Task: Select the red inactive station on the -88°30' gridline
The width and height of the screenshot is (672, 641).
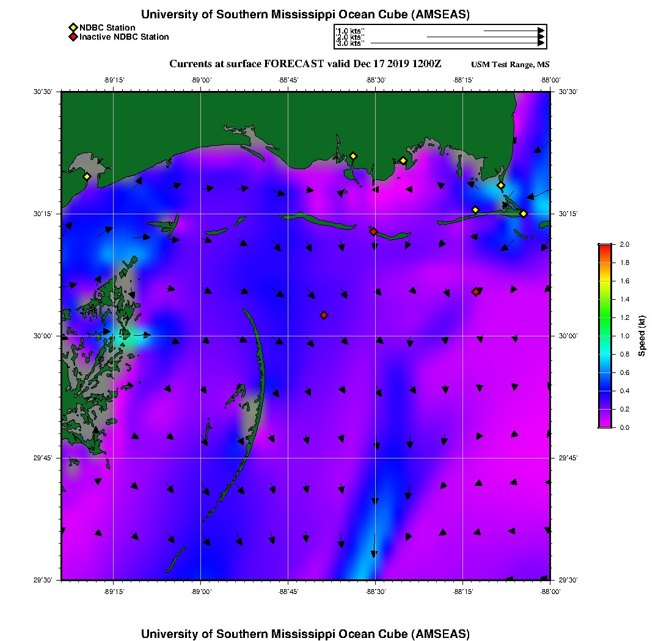Action: tap(373, 231)
